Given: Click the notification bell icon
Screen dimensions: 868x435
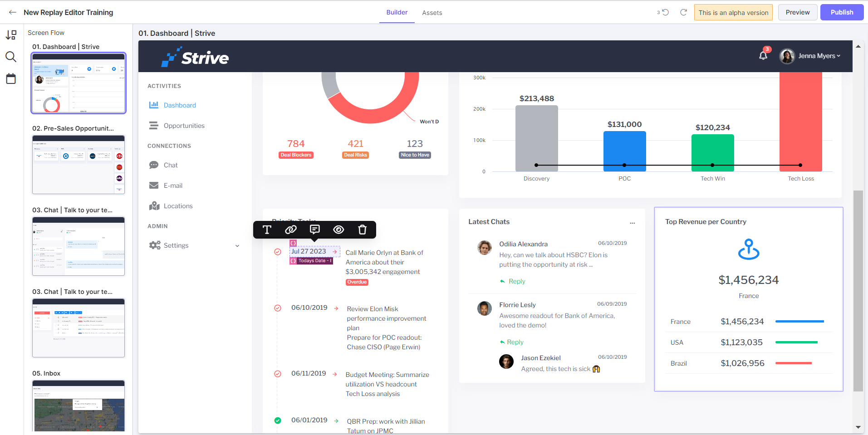Looking at the screenshot, I should click(x=763, y=56).
